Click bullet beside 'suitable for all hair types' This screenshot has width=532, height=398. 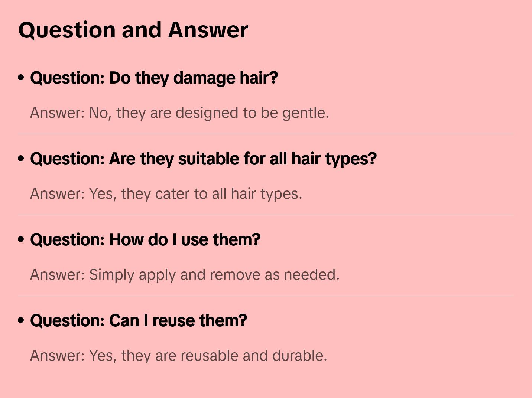[x=21, y=159]
